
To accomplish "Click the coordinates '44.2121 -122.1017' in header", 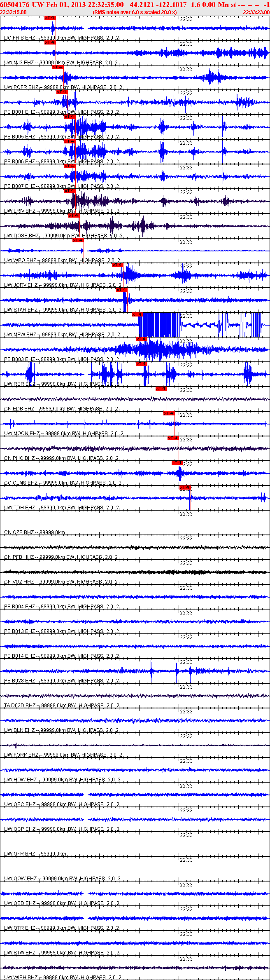I will [158, 5].
